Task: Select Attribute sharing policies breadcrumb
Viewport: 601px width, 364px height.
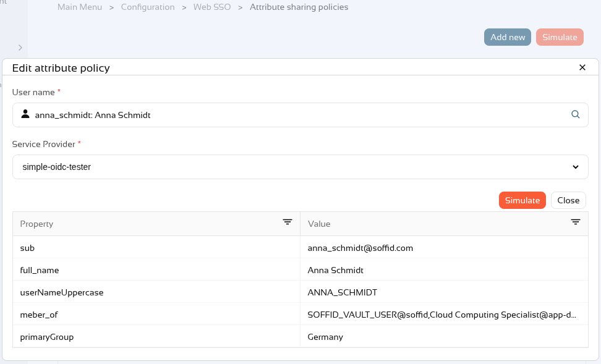Action: tap(299, 7)
